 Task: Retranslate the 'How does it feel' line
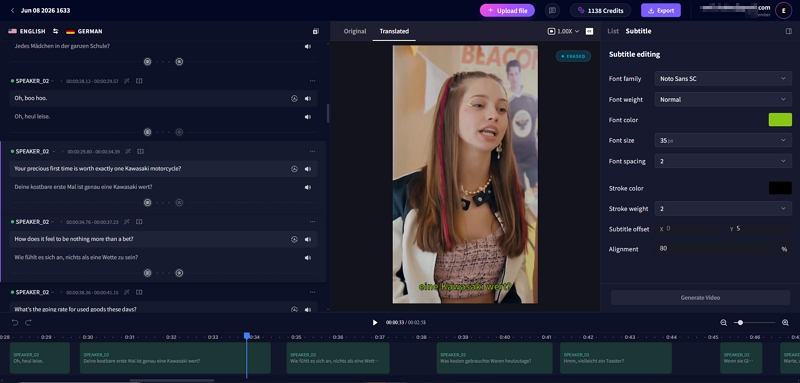point(294,239)
